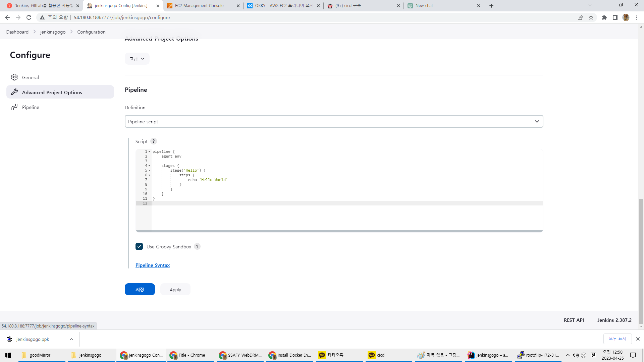Open help for Use Groovy Sandbox

tap(197, 246)
